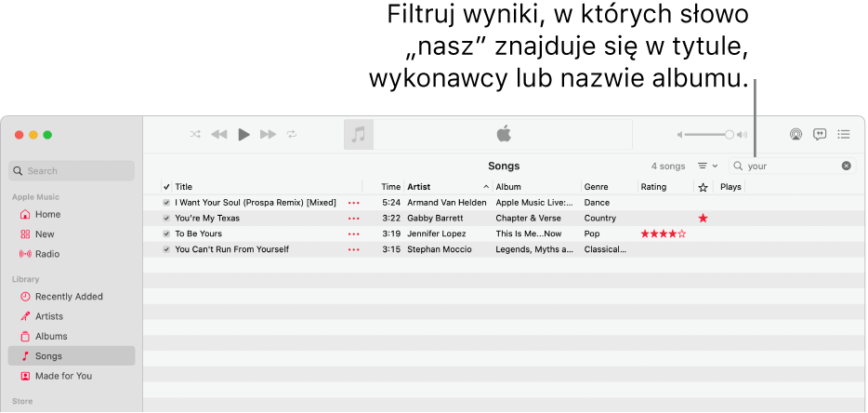The width and height of the screenshot is (868, 413).
Task: Skip back to the previous track
Action: 219,134
